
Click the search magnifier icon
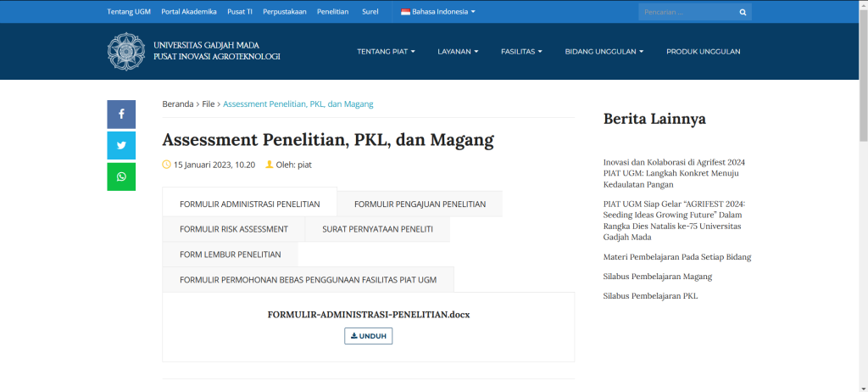pyautogui.click(x=743, y=13)
